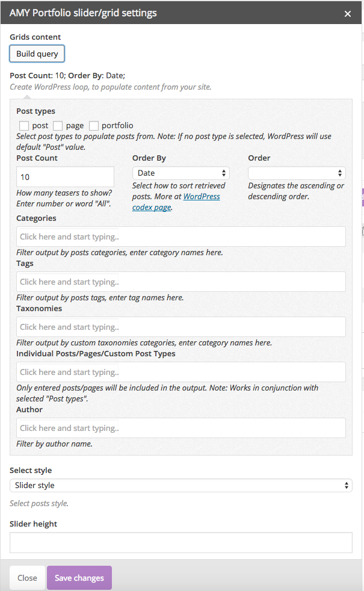
Task: Click the Tags filter field
Action: tap(180, 282)
